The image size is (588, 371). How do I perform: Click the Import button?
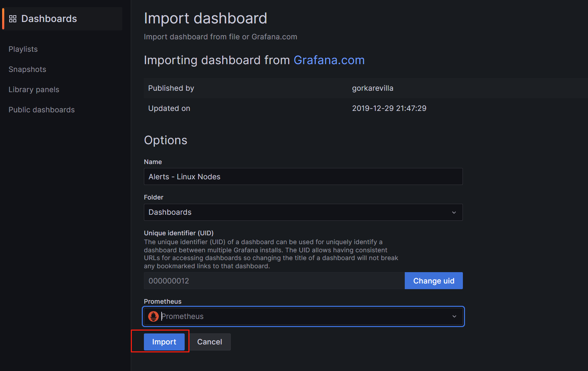164,342
